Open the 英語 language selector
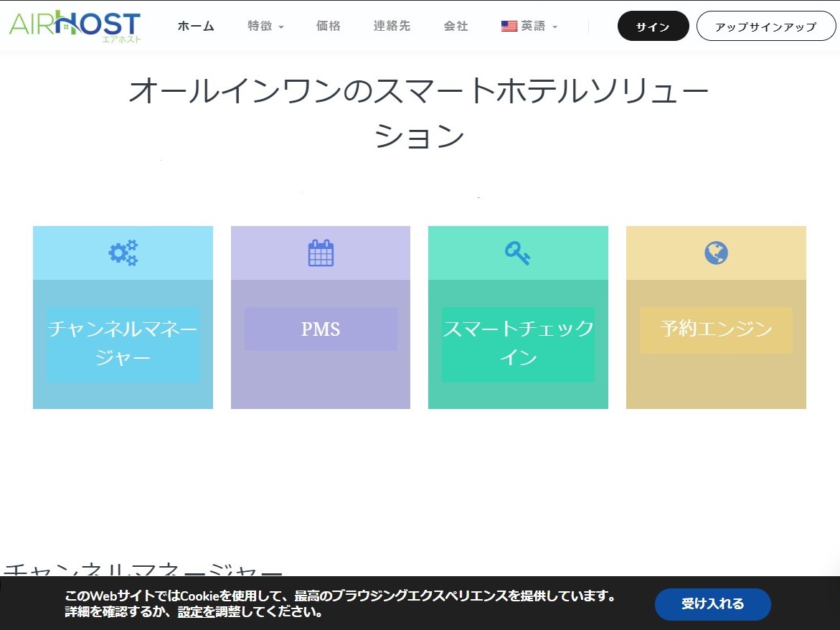 [x=529, y=25]
